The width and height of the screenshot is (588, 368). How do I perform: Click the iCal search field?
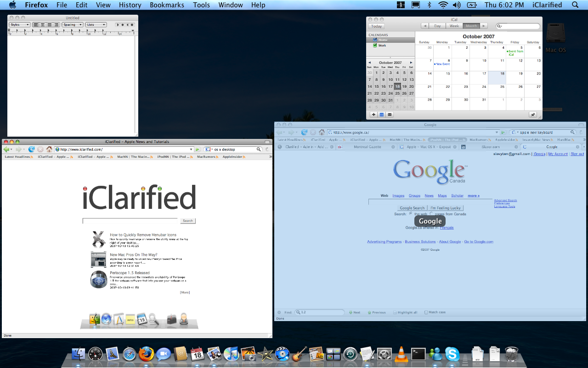(518, 26)
